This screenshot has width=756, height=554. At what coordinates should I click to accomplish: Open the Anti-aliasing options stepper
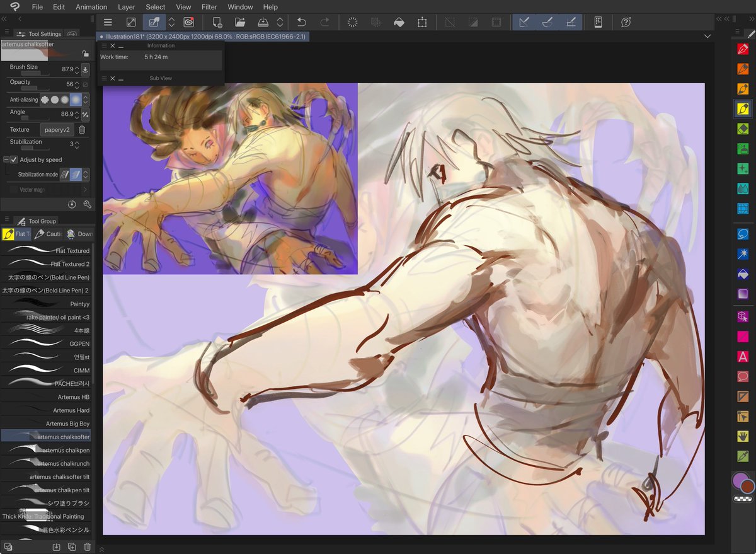click(x=86, y=100)
